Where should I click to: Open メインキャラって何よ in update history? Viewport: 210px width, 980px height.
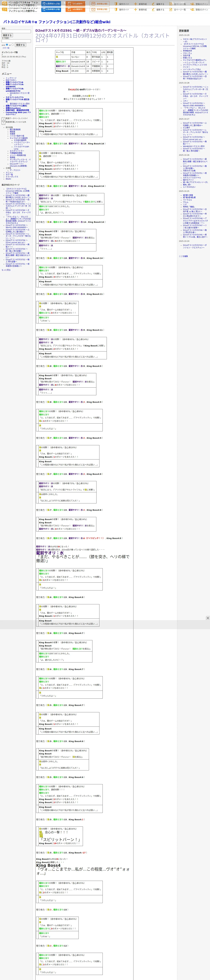192,69
